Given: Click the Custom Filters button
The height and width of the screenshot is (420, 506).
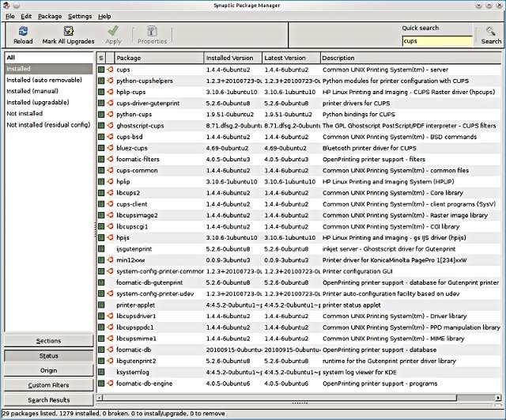Looking at the screenshot, I should click(x=48, y=385).
